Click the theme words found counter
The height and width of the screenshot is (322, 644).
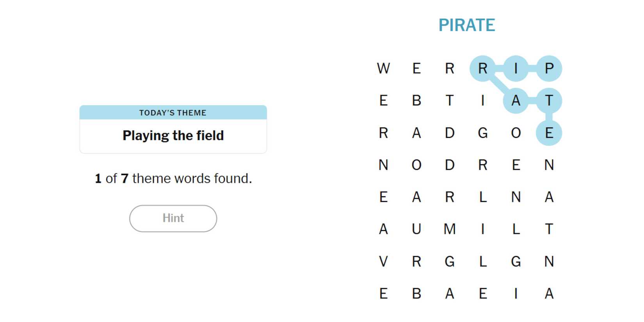click(x=173, y=178)
